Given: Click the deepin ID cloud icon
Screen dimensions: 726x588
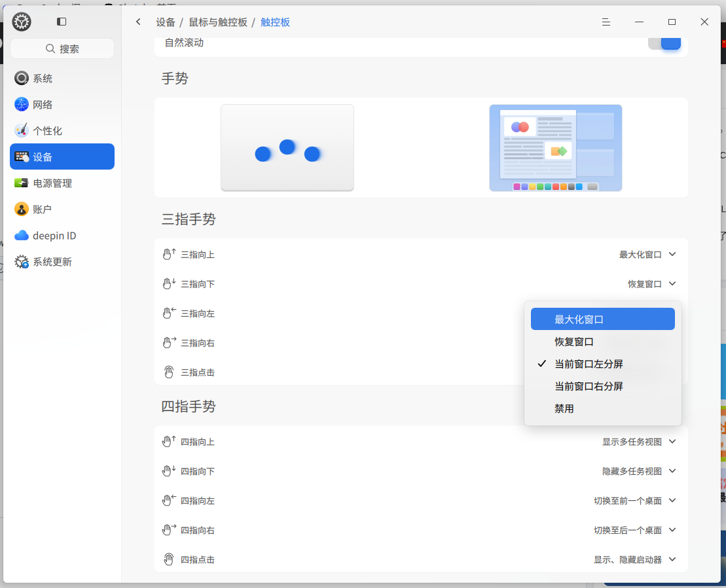Looking at the screenshot, I should [22, 235].
